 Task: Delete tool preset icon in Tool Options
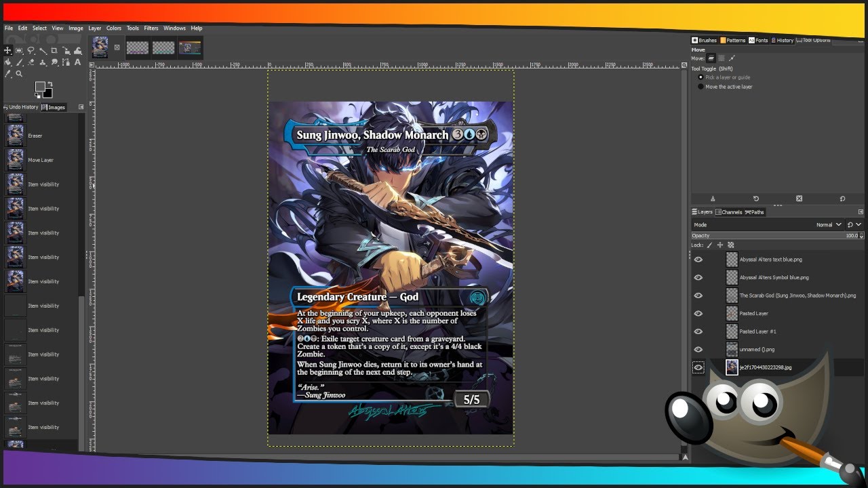pyautogui.click(x=799, y=199)
